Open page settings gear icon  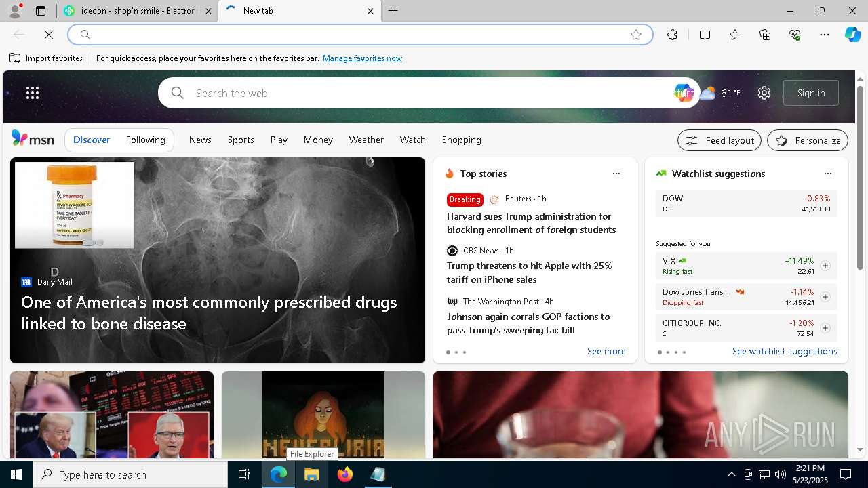pyautogui.click(x=764, y=93)
